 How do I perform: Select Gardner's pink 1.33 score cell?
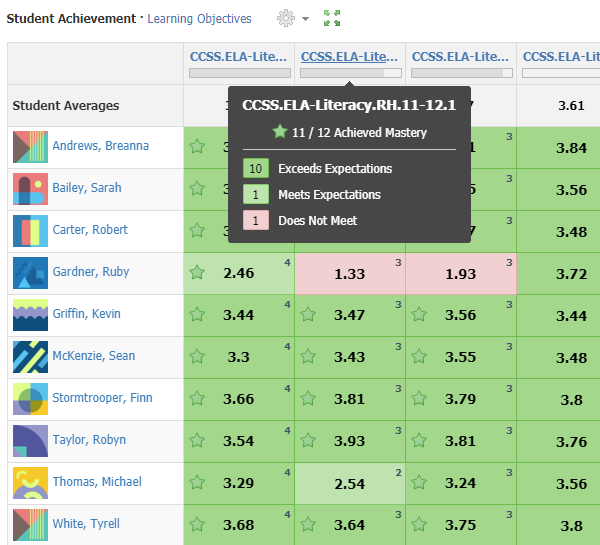coord(350,273)
